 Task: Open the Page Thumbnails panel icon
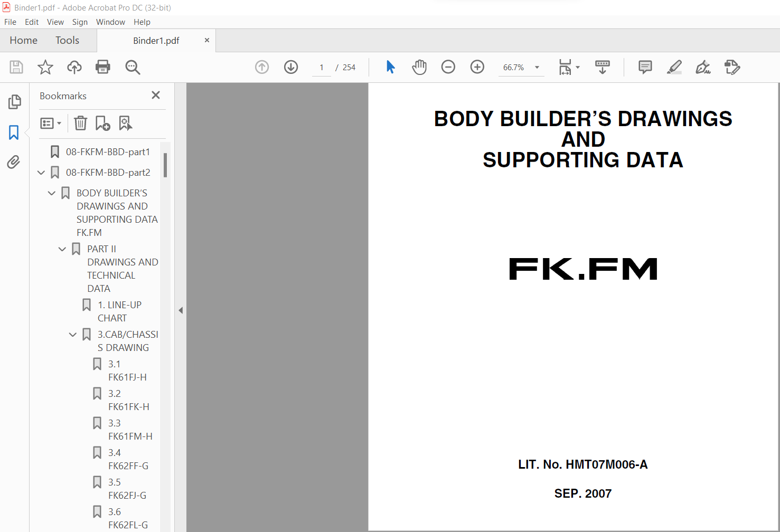tap(14, 101)
